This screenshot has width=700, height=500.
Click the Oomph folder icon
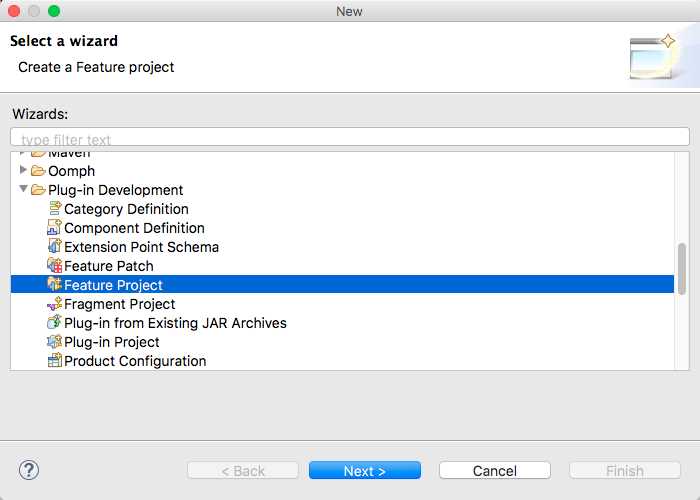click(39, 171)
